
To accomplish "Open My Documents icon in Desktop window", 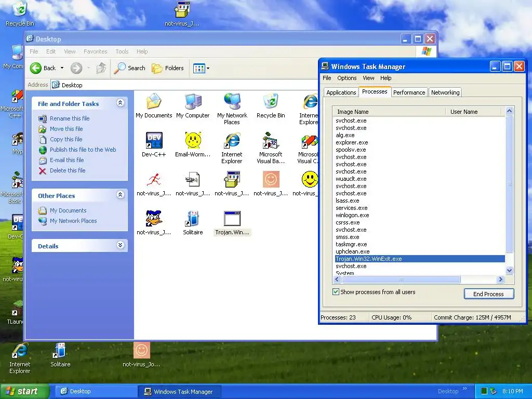I will (154, 101).
